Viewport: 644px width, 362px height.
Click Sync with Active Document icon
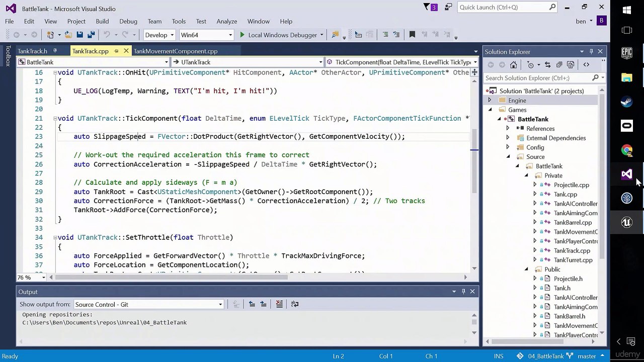pyautogui.click(x=547, y=65)
